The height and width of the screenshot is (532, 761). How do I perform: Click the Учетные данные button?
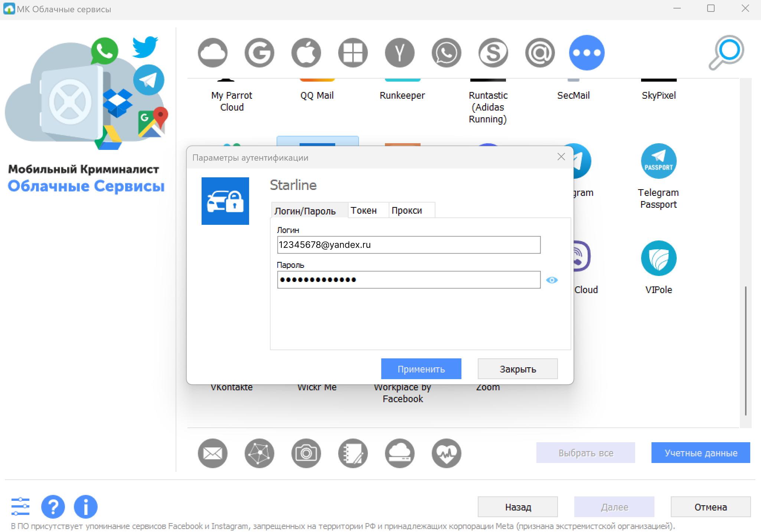tap(701, 453)
